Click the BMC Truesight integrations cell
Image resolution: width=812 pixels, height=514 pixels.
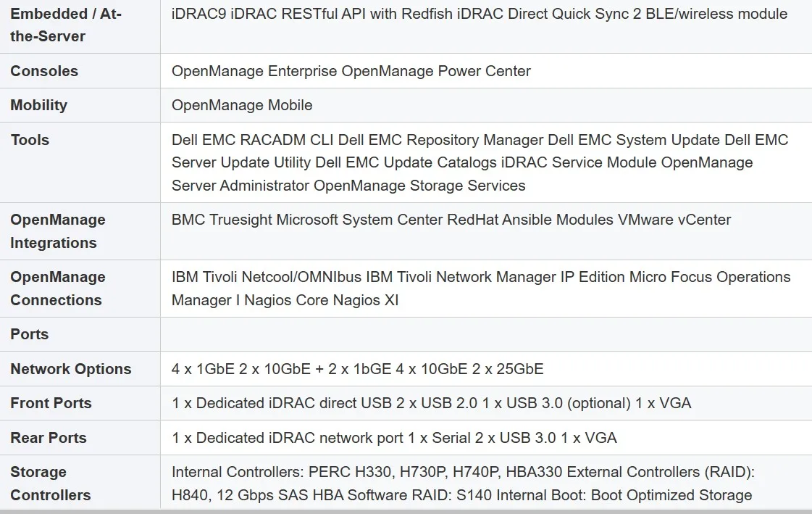pos(451,220)
